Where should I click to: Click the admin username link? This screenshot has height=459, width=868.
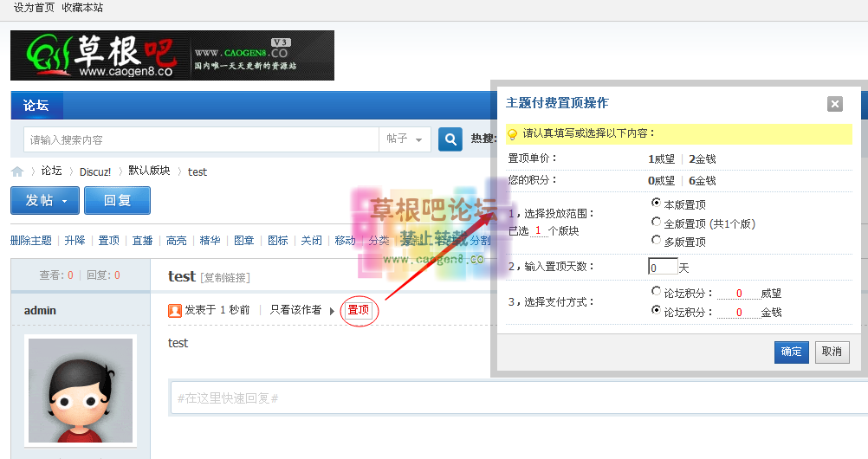(40, 311)
